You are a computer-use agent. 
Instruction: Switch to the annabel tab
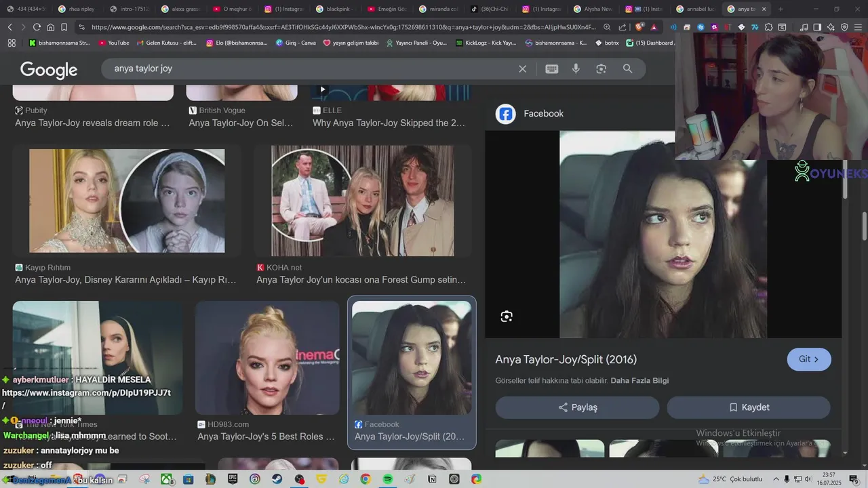695,9
